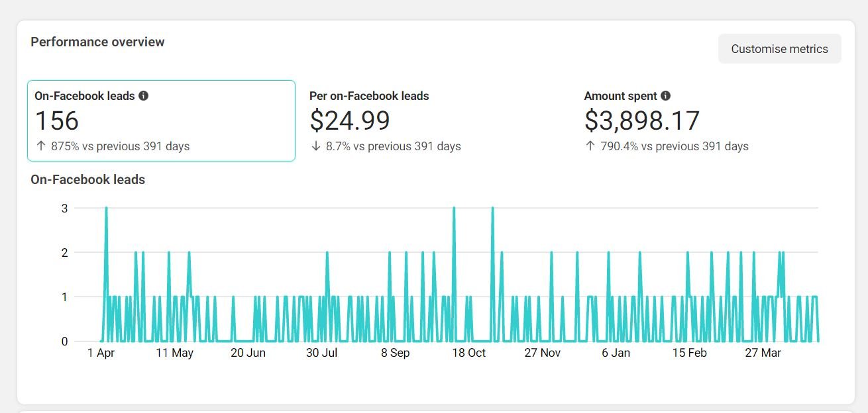Click the 11 May date axis label
The height and width of the screenshot is (413, 868).
pos(174,353)
